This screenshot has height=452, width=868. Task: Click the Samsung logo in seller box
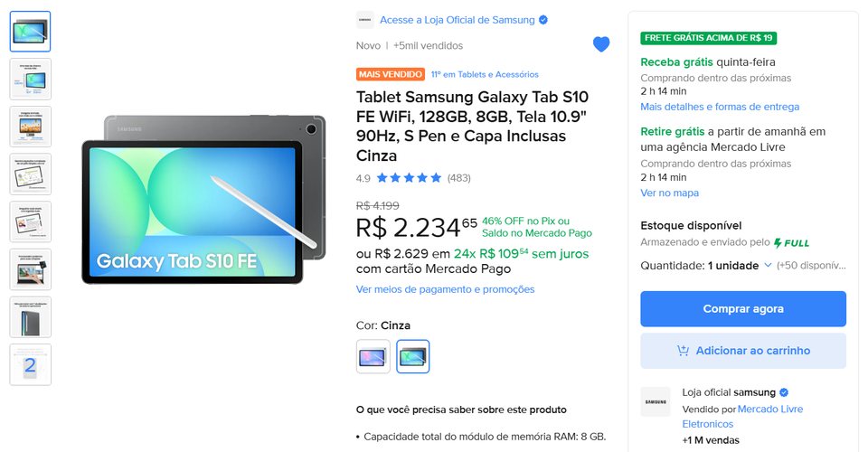656,401
